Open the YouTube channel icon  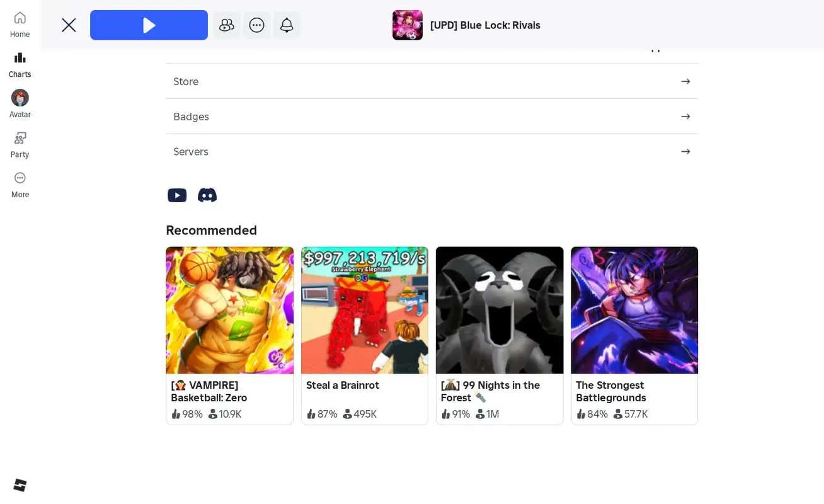pyautogui.click(x=177, y=195)
